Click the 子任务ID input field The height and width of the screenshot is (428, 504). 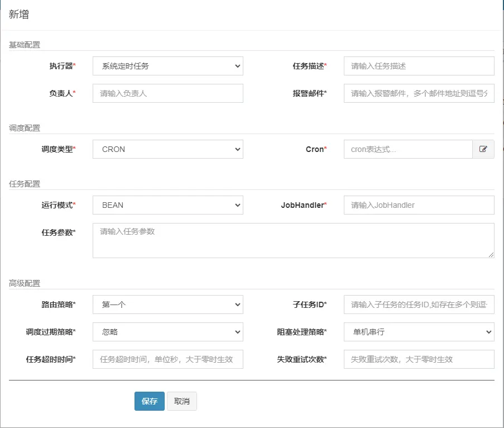[419, 305]
